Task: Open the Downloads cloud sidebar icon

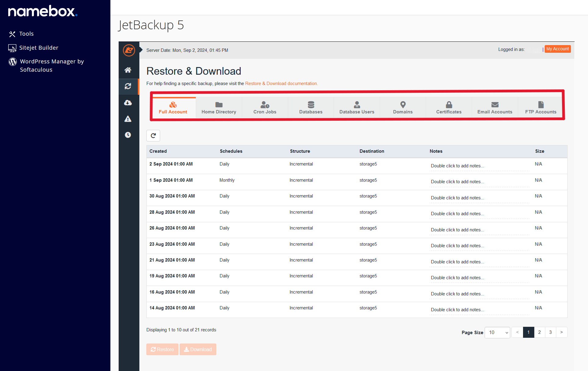Action: tap(128, 103)
